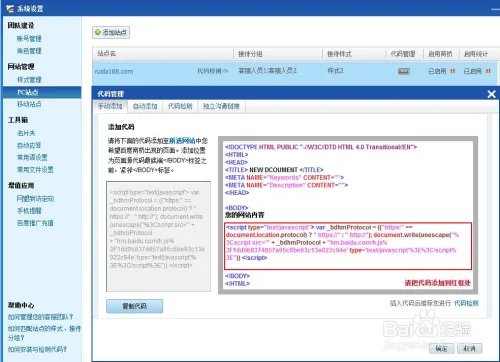
Task: Click the 工具箱 section heading
Action: [x=18, y=120]
